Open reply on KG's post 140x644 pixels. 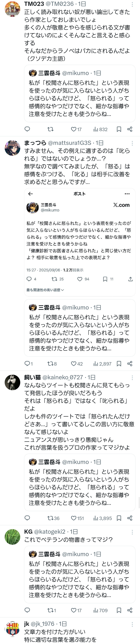point(27,610)
